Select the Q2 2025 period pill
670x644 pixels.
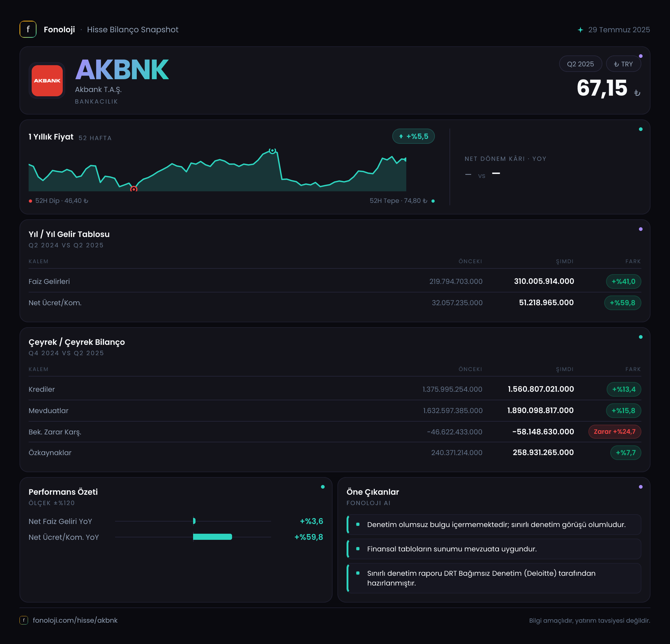580,64
